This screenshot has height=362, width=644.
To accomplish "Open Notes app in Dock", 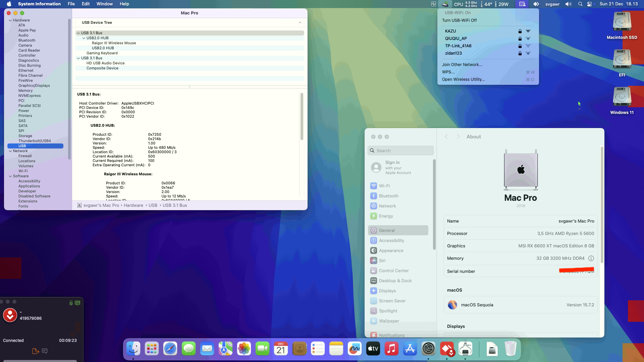I will (336, 349).
